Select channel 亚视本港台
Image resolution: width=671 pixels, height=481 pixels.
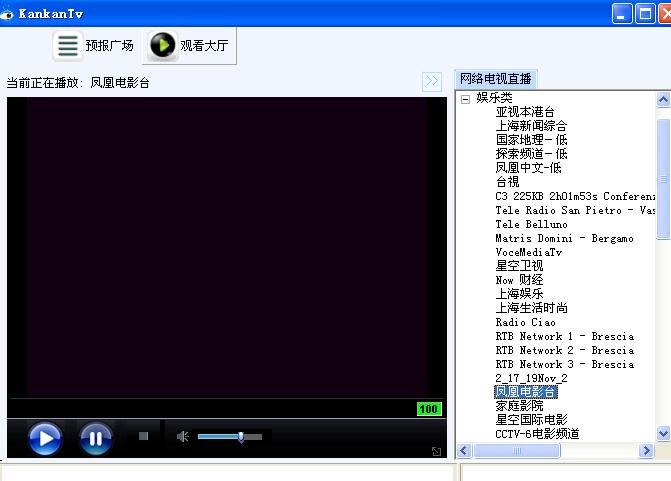(525, 112)
